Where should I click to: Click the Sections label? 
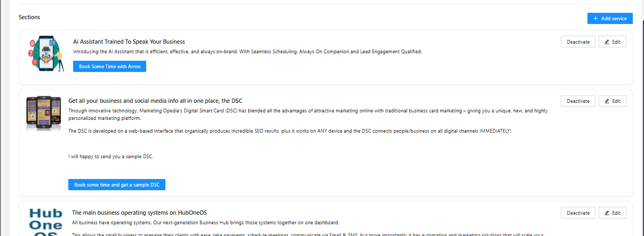(29, 17)
